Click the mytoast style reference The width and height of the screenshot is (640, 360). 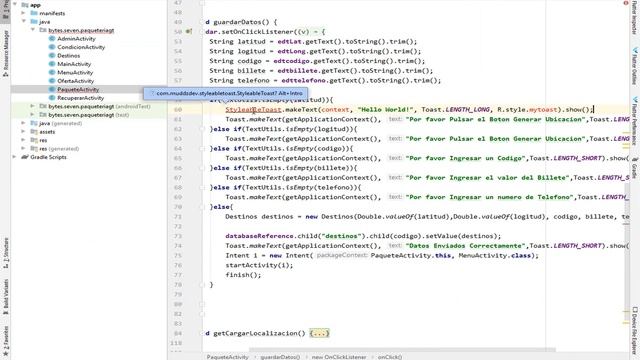[x=543, y=109]
